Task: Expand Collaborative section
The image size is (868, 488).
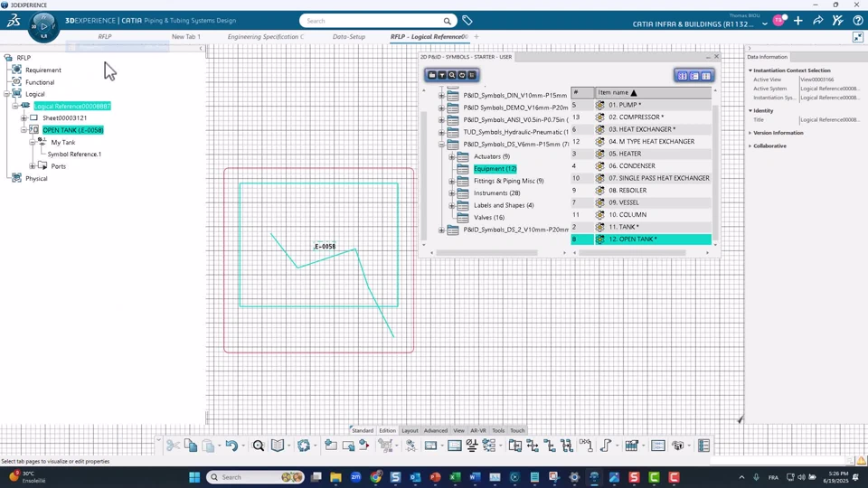Action: (750, 146)
